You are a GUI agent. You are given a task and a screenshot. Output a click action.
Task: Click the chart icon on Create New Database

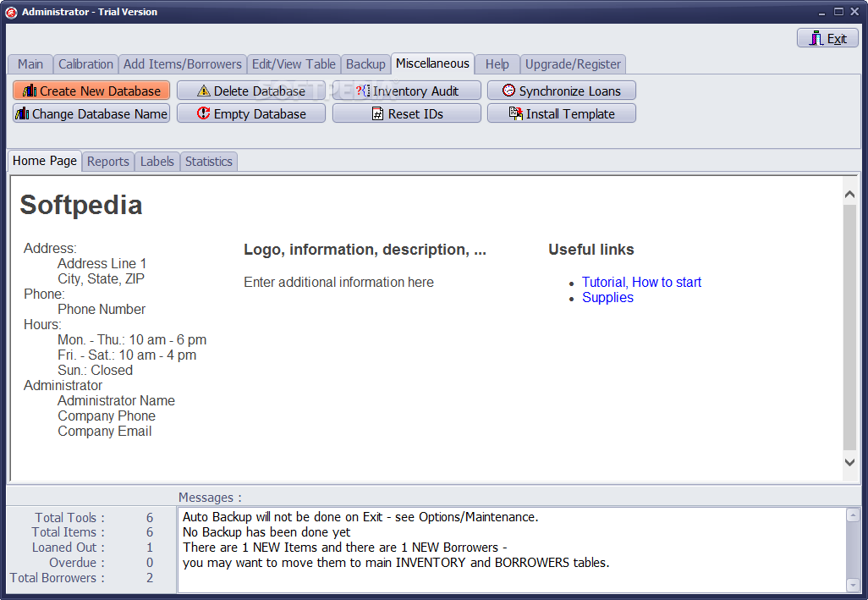(x=30, y=91)
